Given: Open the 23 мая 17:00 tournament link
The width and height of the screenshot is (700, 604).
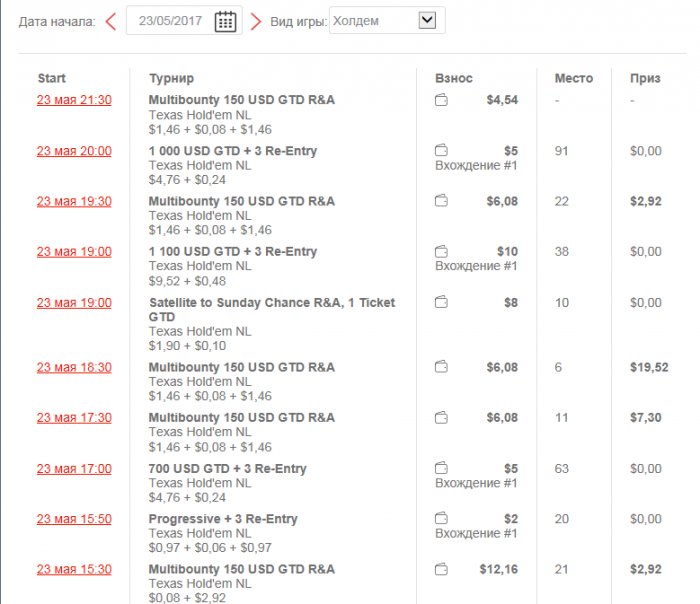Looking at the screenshot, I should pos(74,468).
